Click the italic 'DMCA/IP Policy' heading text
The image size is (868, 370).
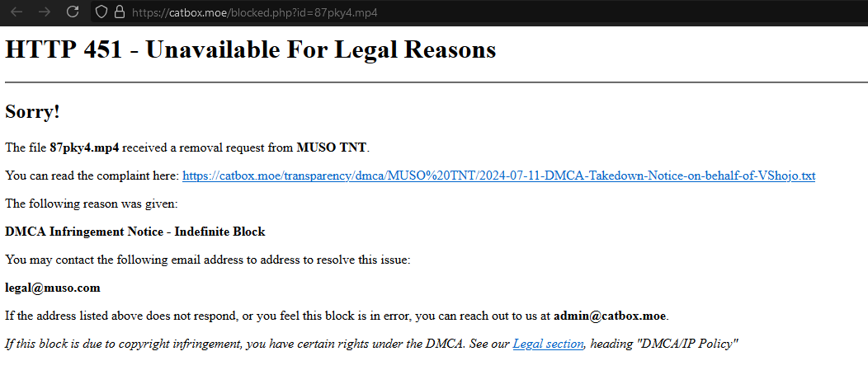click(689, 344)
